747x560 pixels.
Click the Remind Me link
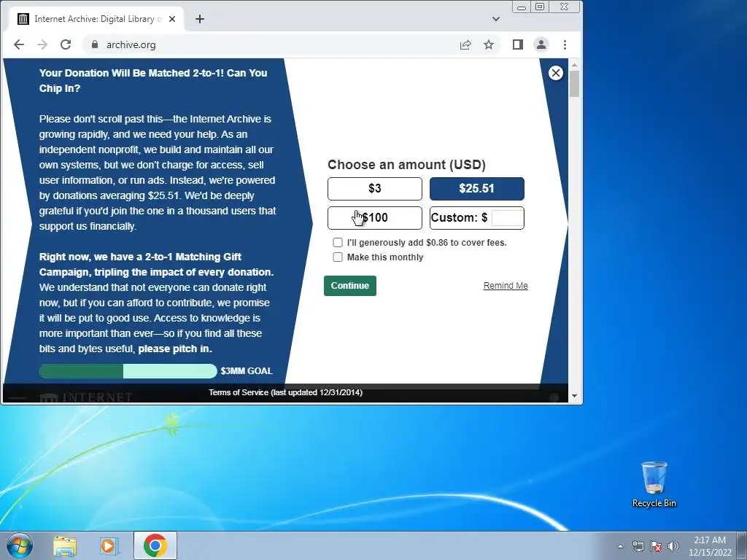(506, 286)
